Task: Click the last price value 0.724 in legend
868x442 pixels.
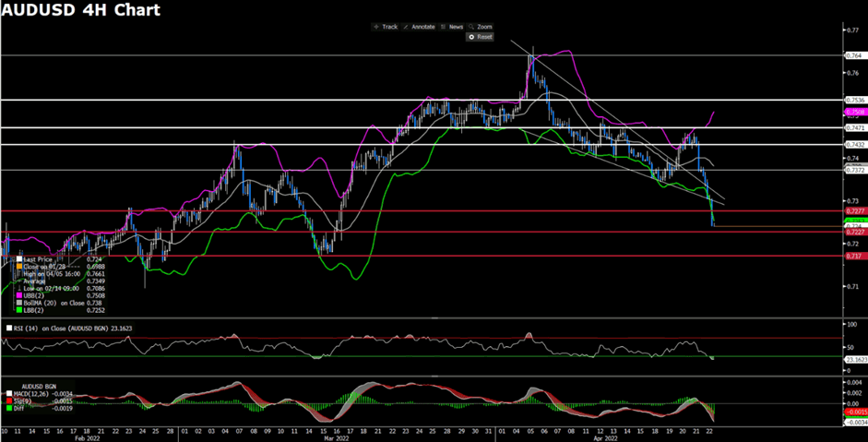Action: [x=94, y=259]
